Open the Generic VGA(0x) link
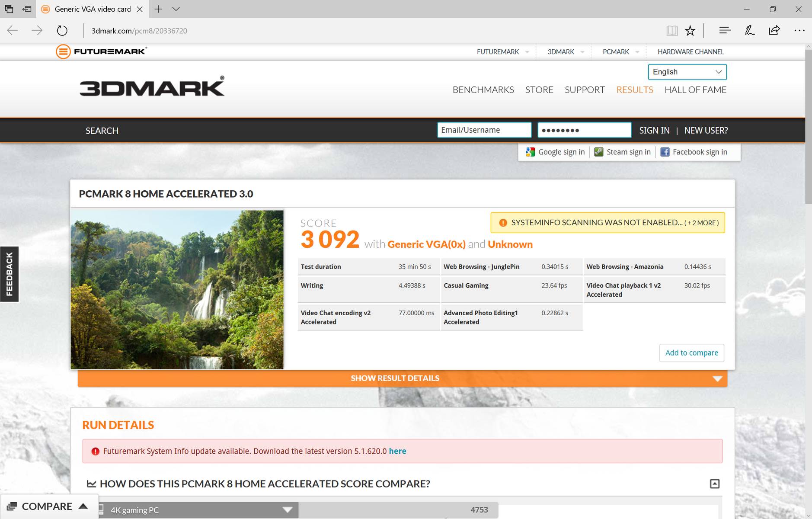Screen dimensions: 812x519 coord(426,244)
